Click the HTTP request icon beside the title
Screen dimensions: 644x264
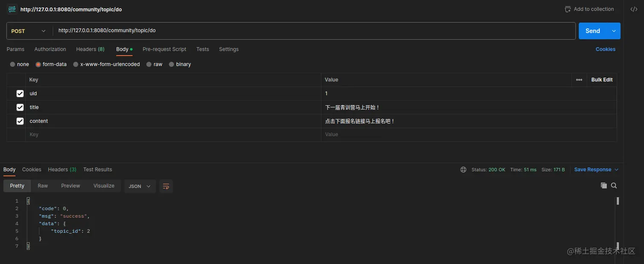12,9
